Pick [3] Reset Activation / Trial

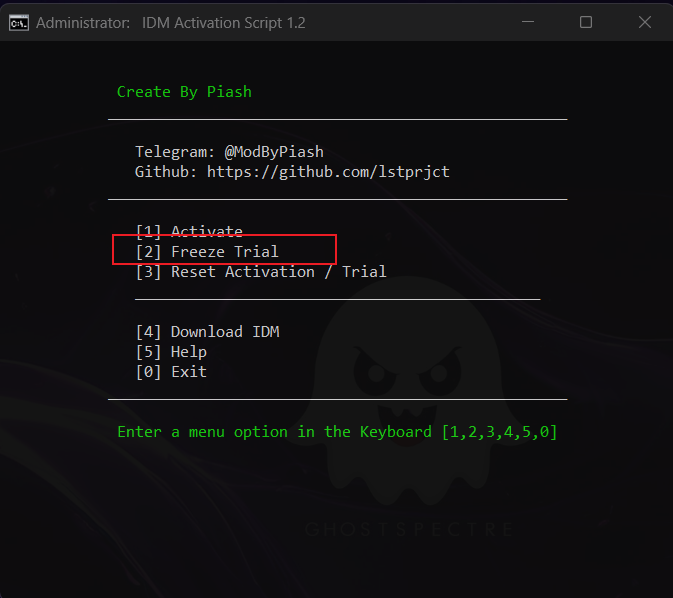coord(260,272)
